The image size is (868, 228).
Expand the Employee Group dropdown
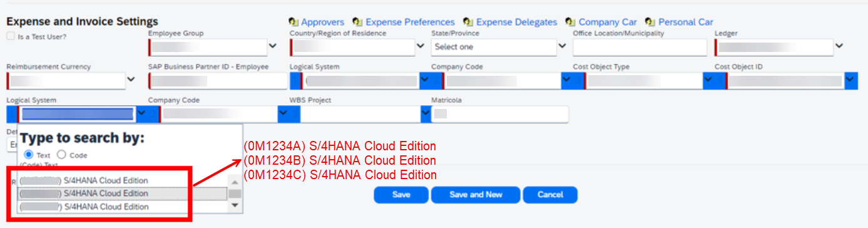(273, 46)
